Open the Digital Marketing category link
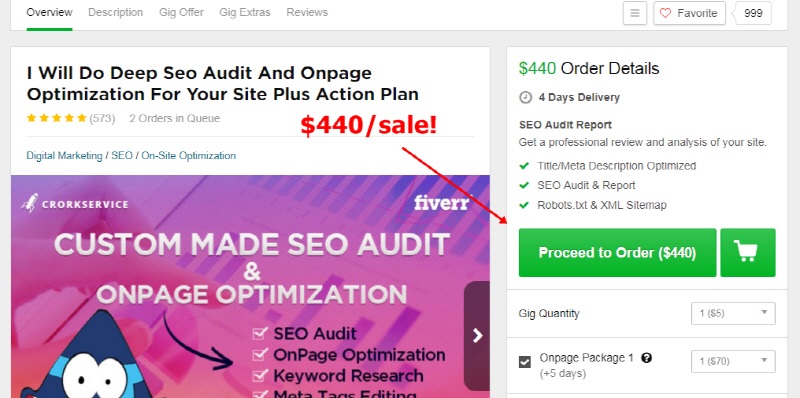 tap(64, 156)
